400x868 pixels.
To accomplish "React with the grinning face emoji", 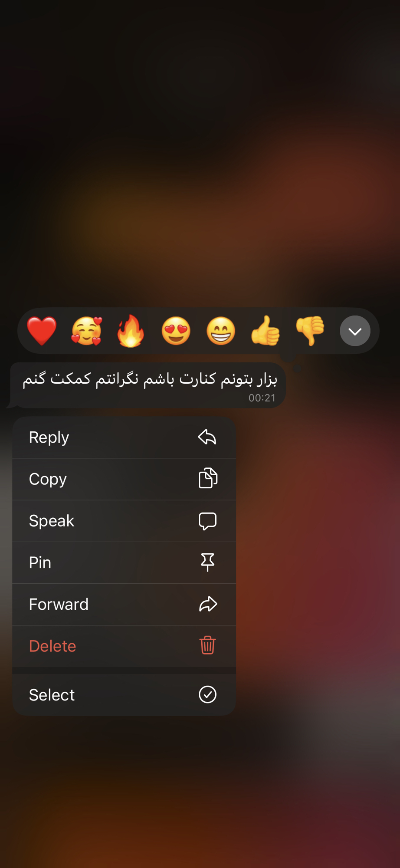I will point(221,331).
